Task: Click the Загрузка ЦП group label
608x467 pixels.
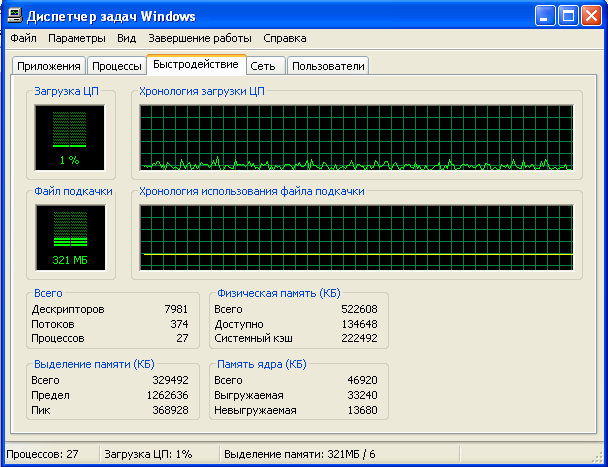Action: [66, 91]
